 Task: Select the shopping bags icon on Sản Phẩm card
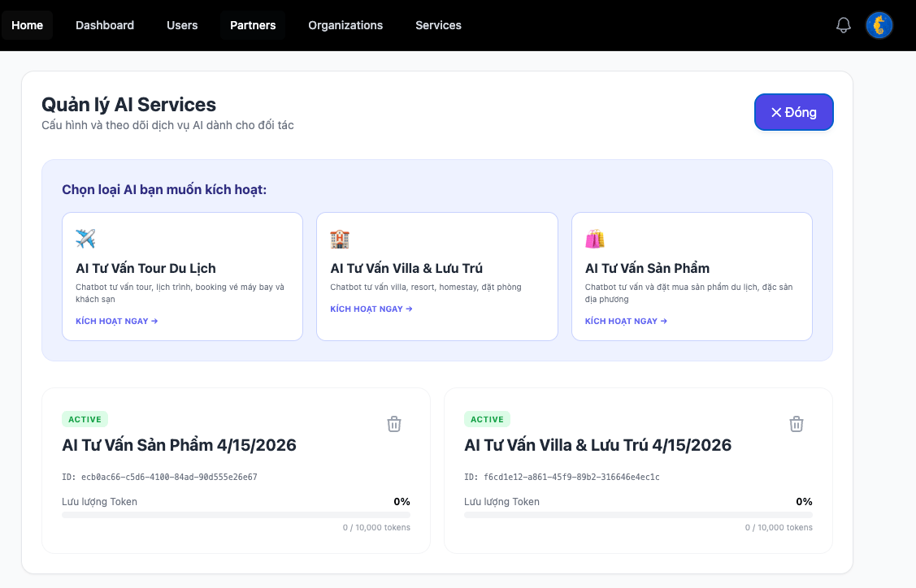(x=595, y=238)
